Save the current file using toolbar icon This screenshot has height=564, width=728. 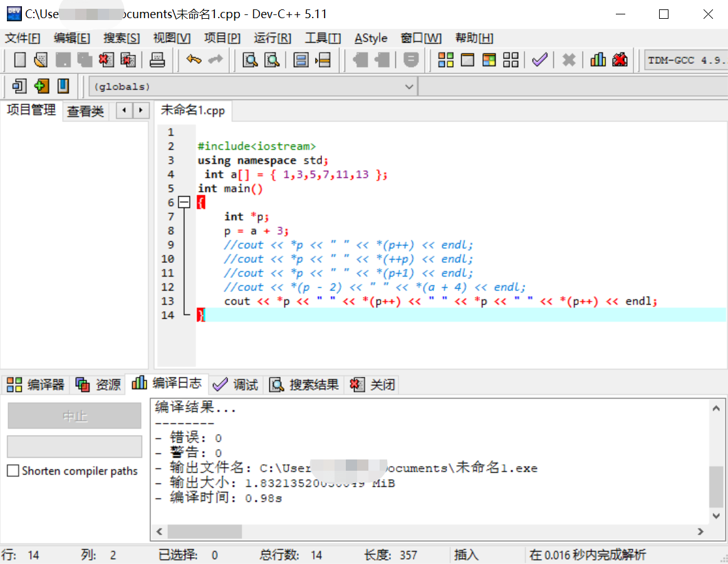click(x=63, y=60)
